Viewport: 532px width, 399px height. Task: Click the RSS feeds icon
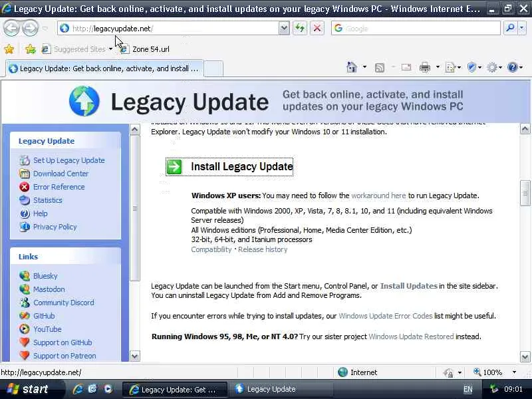coord(379,68)
